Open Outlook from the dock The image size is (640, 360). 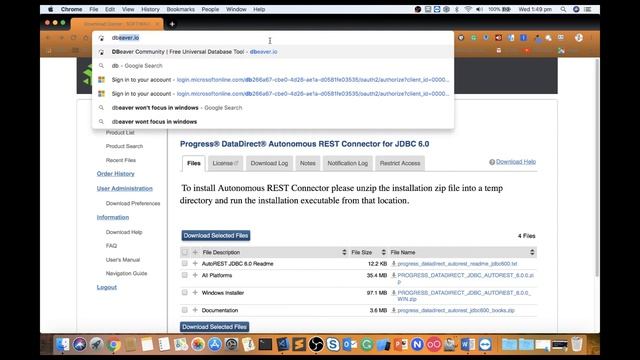pyautogui.click(x=350, y=344)
